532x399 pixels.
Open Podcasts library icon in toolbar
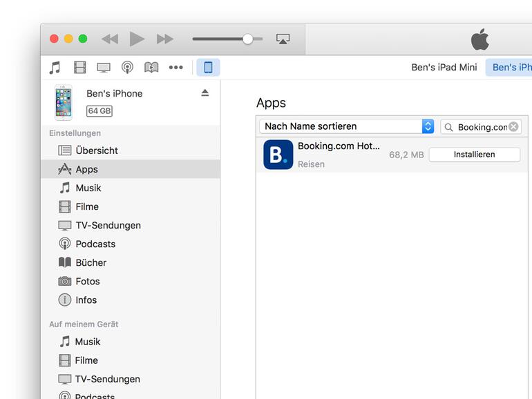click(x=127, y=68)
